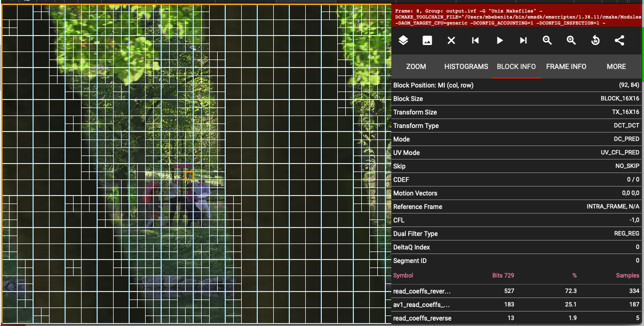Screen dimensions: 644x326
Task: Play the video frames
Action: click(499, 40)
